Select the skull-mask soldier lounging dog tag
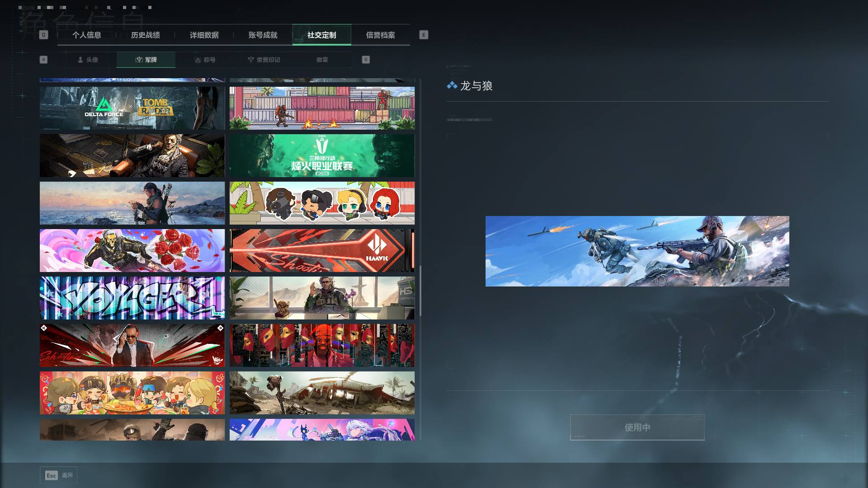Viewport: 868px width, 488px height. click(x=132, y=155)
